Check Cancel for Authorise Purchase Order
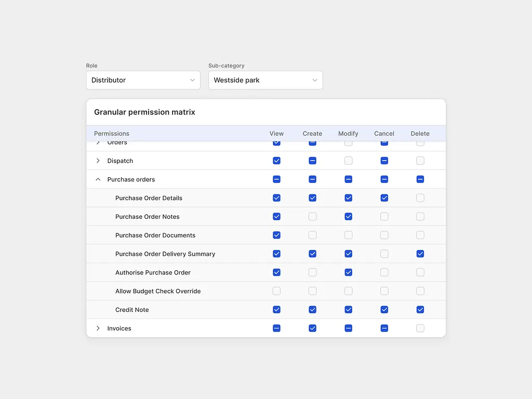The image size is (532, 399). coord(384,272)
